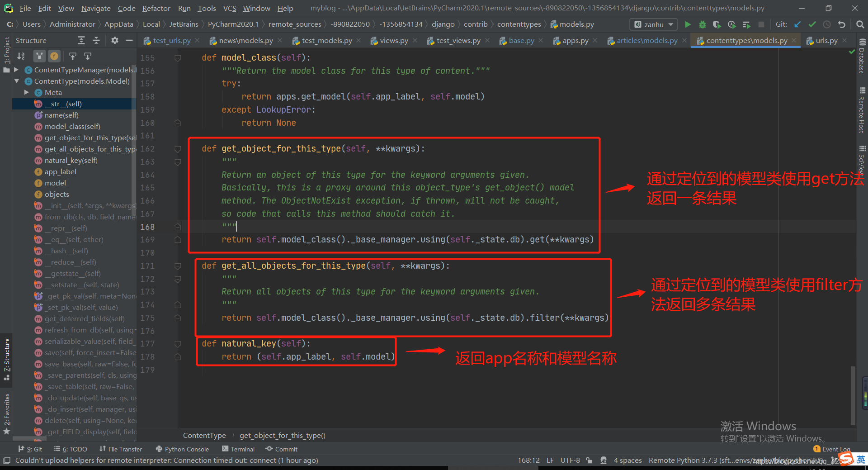The height and width of the screenshot is (470, 868).
Task: Open the Refactor menu
Action: [156, 8]
